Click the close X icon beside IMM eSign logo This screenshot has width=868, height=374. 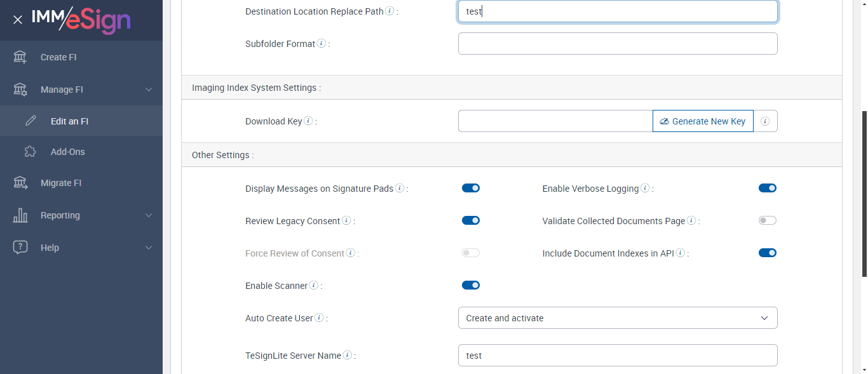18,20
